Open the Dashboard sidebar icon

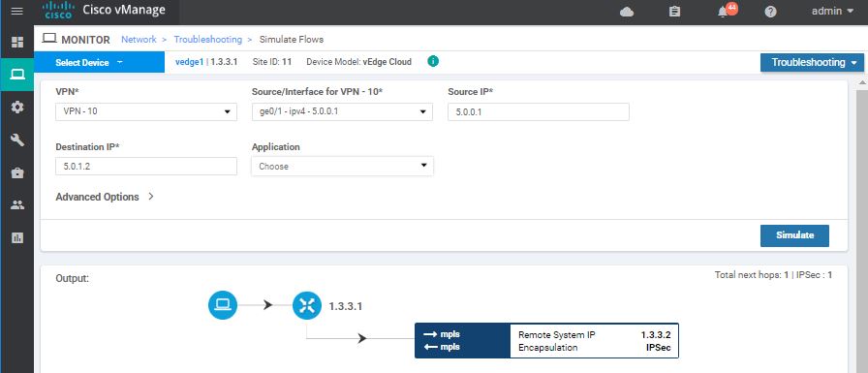pyautogui.click(x=17, y=42)
